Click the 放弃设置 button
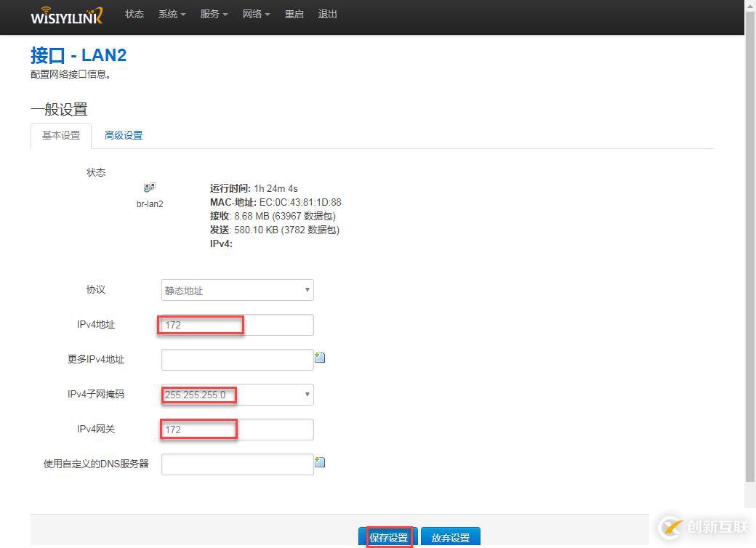This screenshot has height=548, width=756. tap(451, 538)
